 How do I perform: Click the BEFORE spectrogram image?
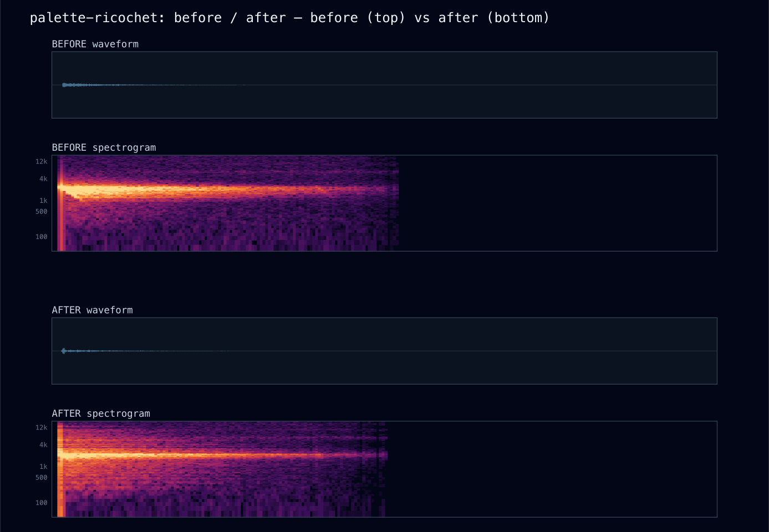[x=384, y=203]
